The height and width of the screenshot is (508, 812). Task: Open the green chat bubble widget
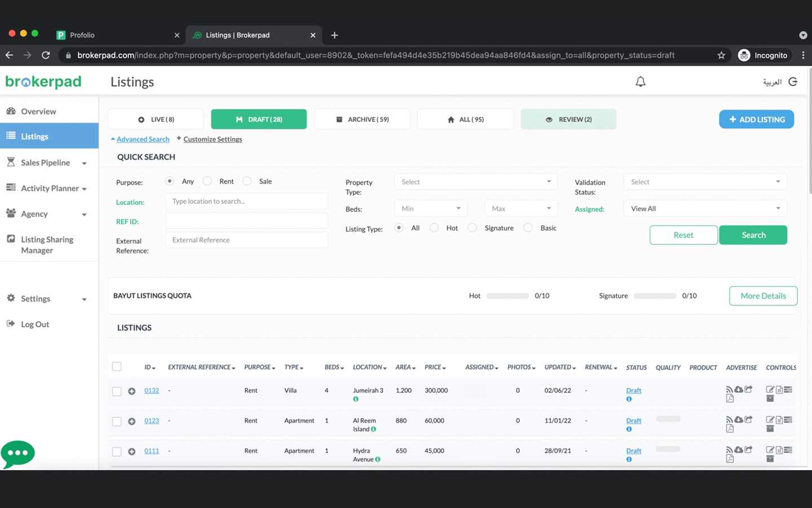[18, 453]
